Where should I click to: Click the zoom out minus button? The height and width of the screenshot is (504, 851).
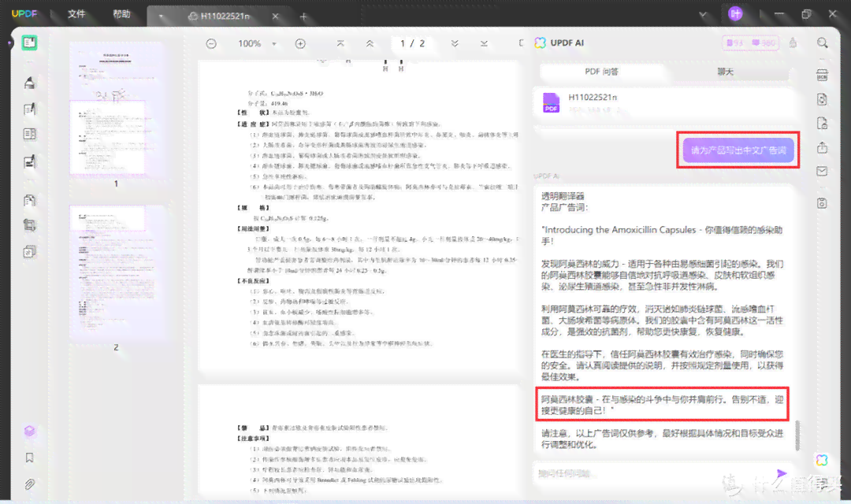coord(211,43)
